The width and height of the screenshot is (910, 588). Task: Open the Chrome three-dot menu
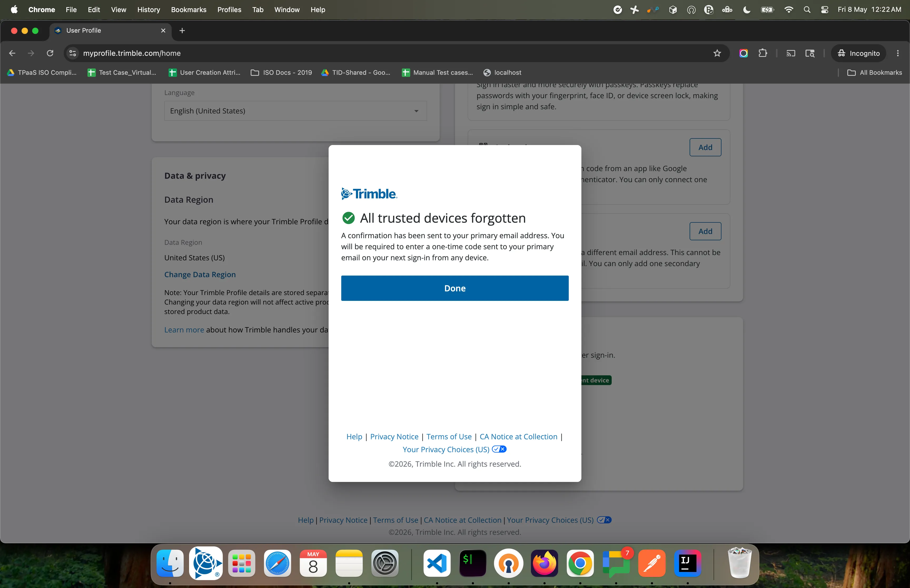[897, 53]
